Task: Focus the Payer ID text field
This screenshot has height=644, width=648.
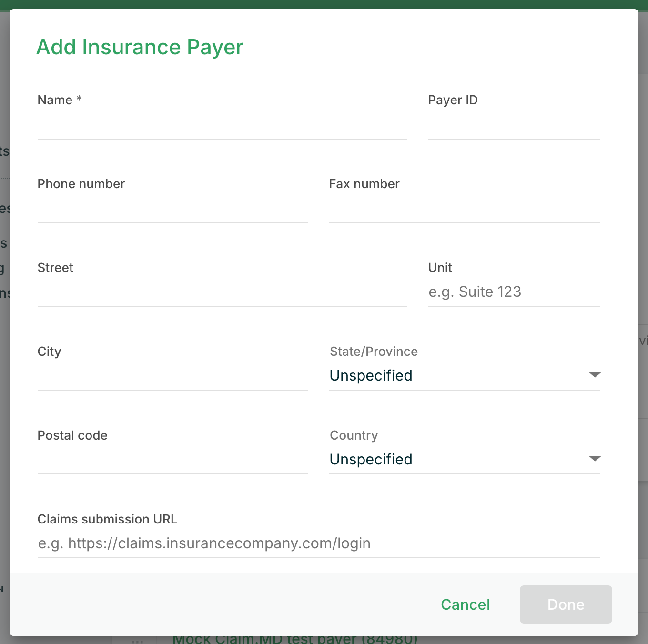Action: [x=514, y=125]
